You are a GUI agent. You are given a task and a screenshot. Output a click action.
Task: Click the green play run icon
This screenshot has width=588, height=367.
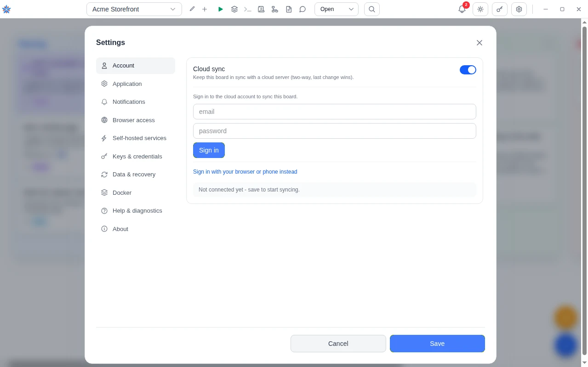click(221, 9)
